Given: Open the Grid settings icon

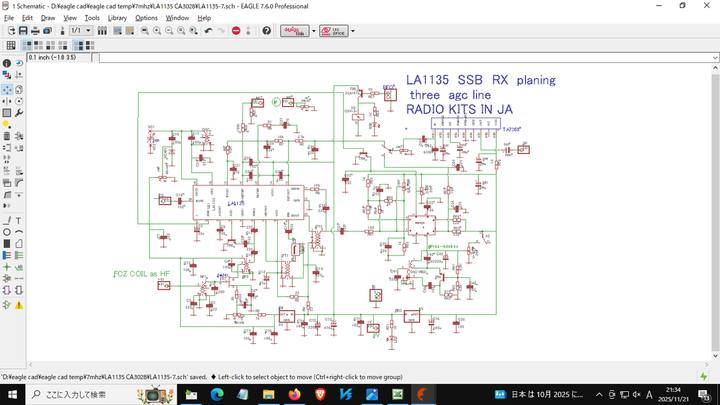Looking at the screenshot, I should point(11,45).
